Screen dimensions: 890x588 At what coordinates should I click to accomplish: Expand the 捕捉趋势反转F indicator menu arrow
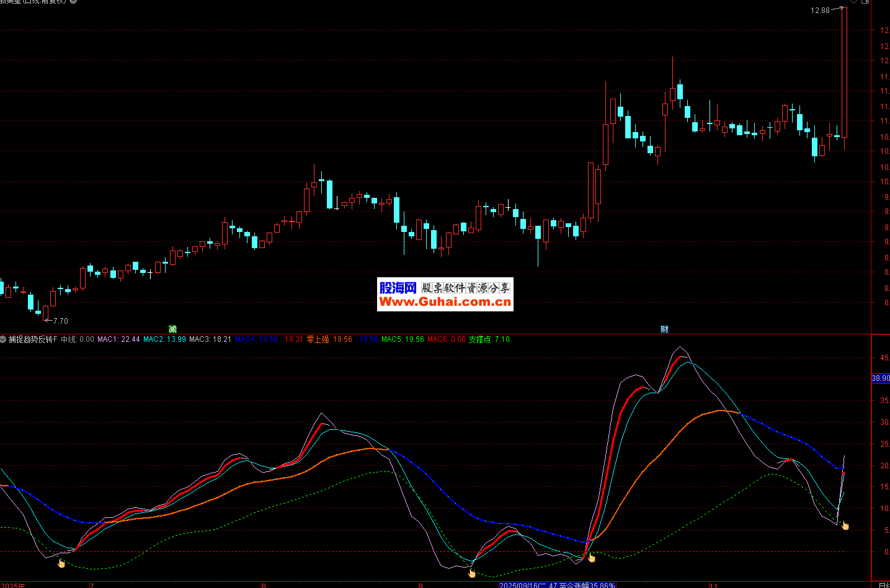pos(4,339)
